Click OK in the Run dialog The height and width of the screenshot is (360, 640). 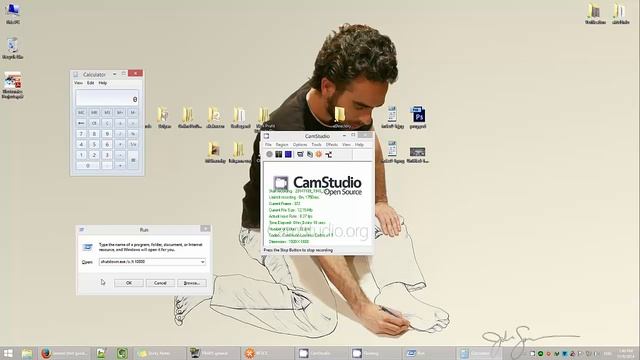click(129, 283)
